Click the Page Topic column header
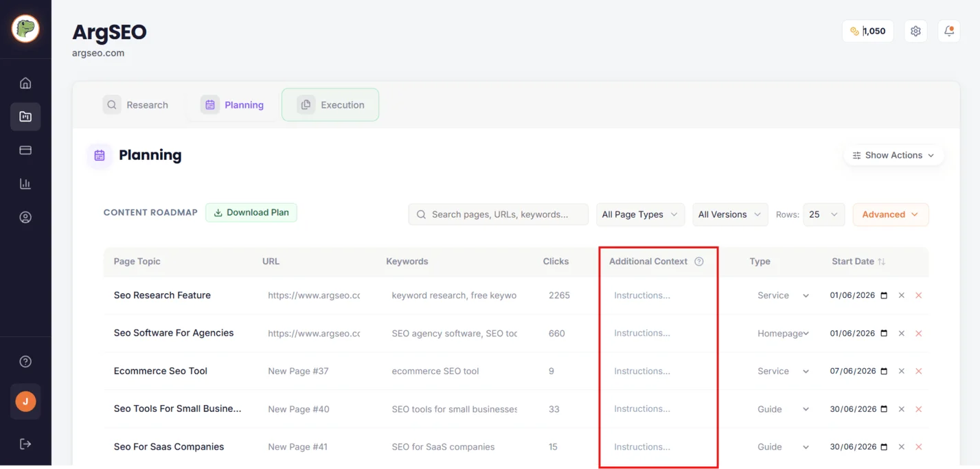 click(137, 262)
